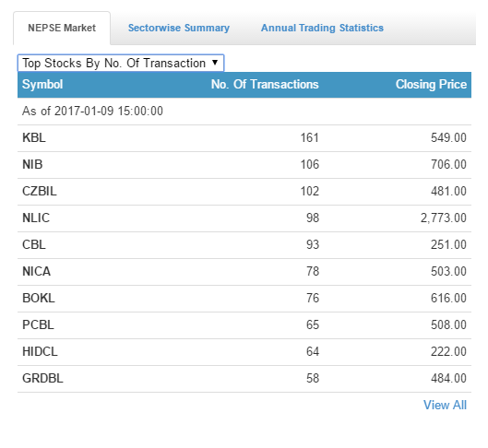Click closing price 2,773.00
Image resolution: width=488 pixels, height=448 pixels.
tap(444, 218)
